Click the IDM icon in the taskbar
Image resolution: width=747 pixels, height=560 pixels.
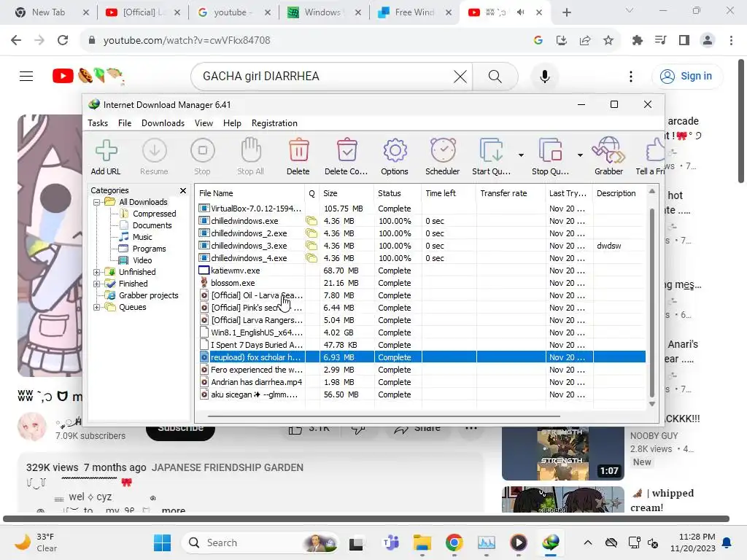click(551, 542)
